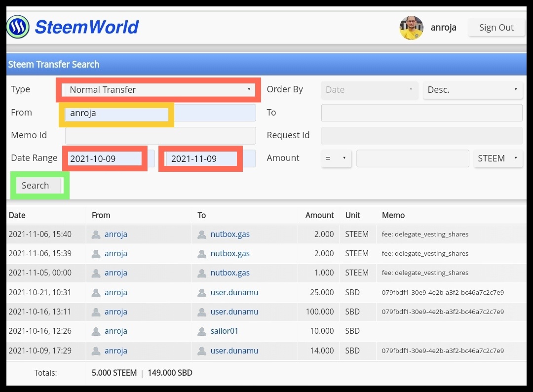This screenshot has width=533, height=392.
Task: Open nutbox.gas link in the 15:39 row
Action: (230, 254)
